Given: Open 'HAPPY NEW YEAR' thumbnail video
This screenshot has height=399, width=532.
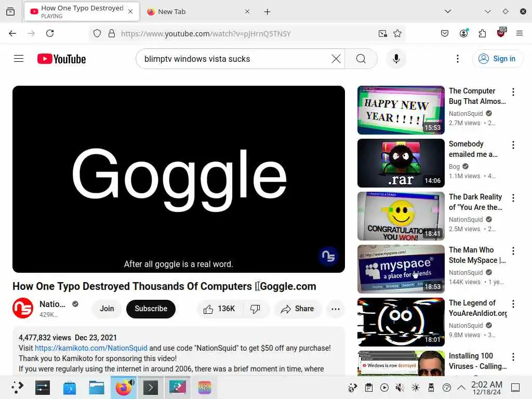Looking at the screenshot, I should click(401, 110).
